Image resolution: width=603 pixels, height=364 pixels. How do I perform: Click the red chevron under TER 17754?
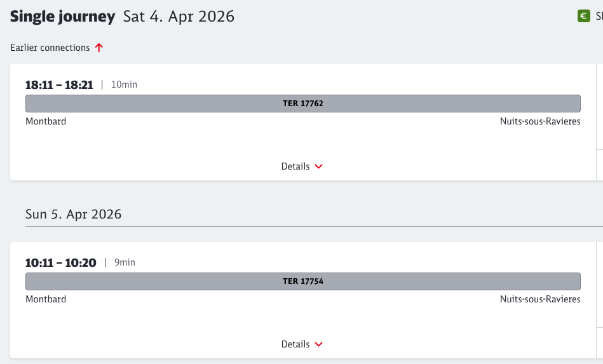coord(319,344)
